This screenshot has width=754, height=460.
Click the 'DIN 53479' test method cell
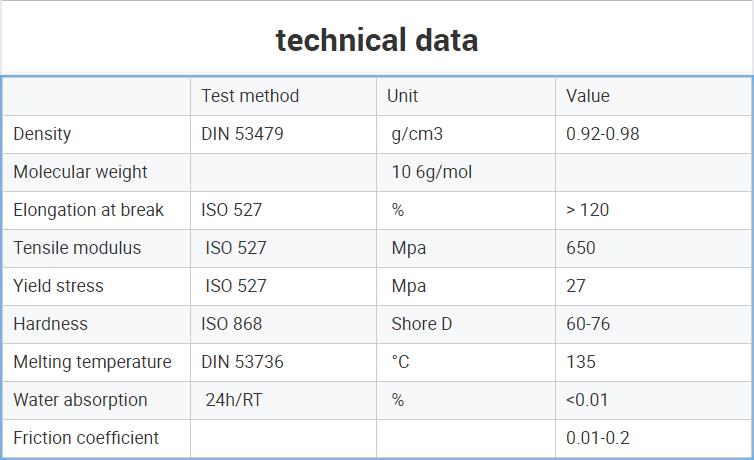click(x=242, y=134)
